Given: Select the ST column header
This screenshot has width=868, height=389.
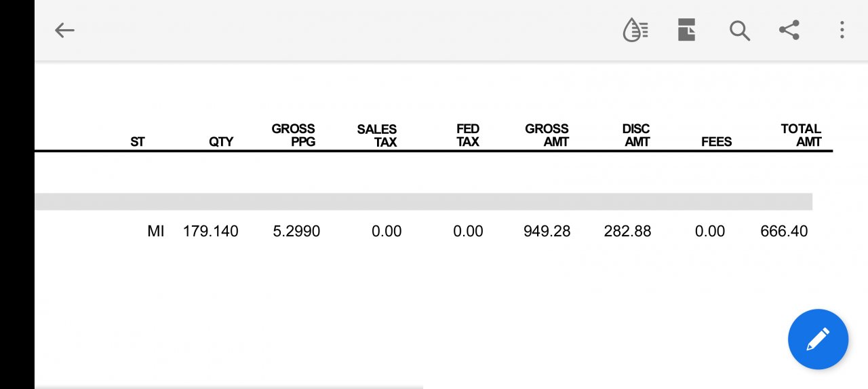Looking at the screenshot, I should 138,142.
